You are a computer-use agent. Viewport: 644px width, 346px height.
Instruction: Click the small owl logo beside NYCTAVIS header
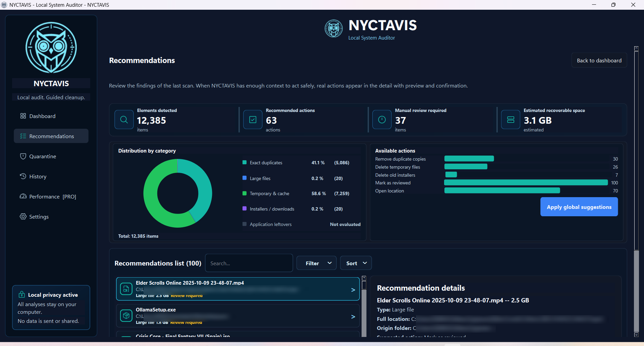[x=333, y=28]
